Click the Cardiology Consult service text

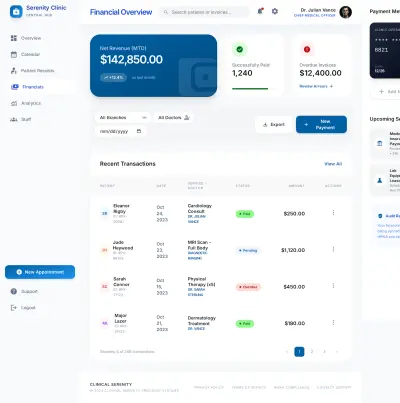[x=200, y=209]
